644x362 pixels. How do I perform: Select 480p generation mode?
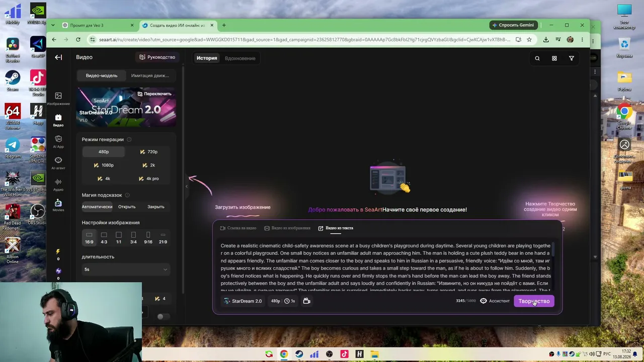coord(104,152)
